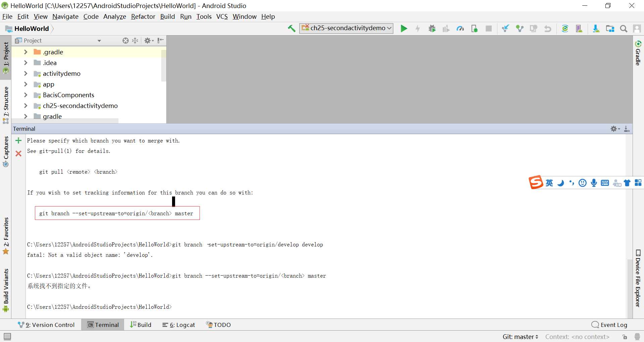Toggle the Structure side tool window

[x=6, y=105]
